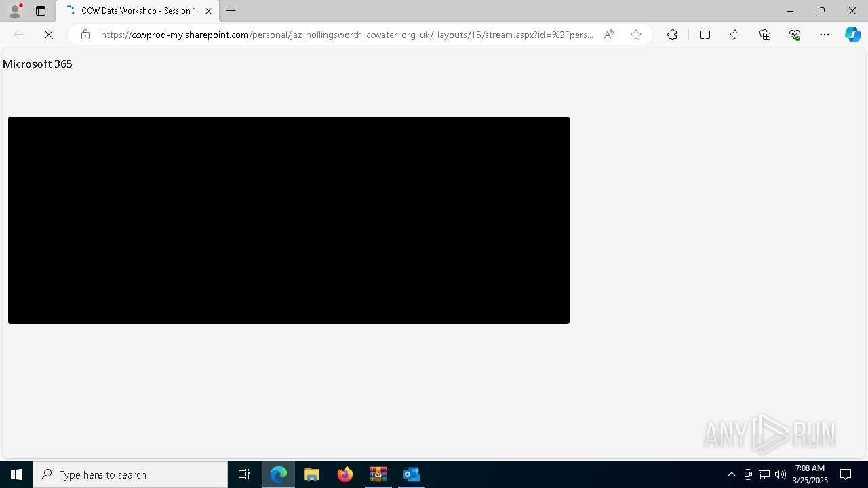Open the Edge profile icon
Image resolution: width=868 pixels, height=488 pixels.
pos(14,11)
